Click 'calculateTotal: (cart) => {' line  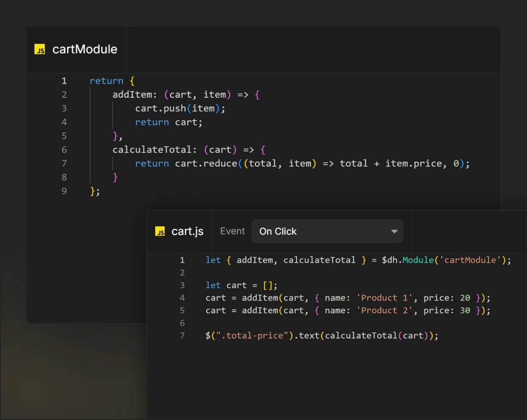[189, 150]
